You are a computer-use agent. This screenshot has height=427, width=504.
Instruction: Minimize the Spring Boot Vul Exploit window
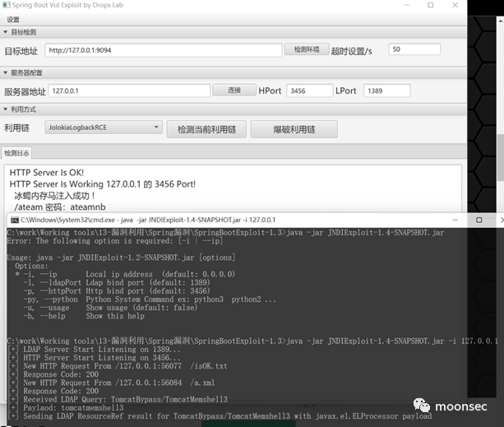pos(407,5)
